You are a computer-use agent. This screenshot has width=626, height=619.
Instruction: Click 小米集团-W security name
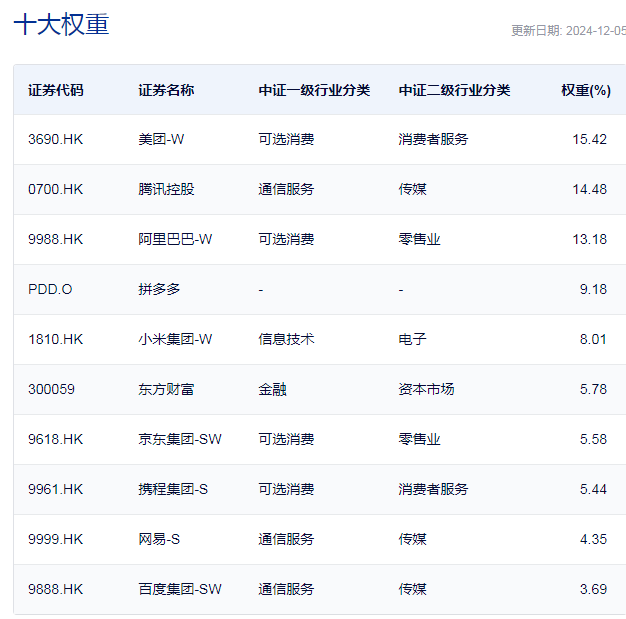[175, 339]
